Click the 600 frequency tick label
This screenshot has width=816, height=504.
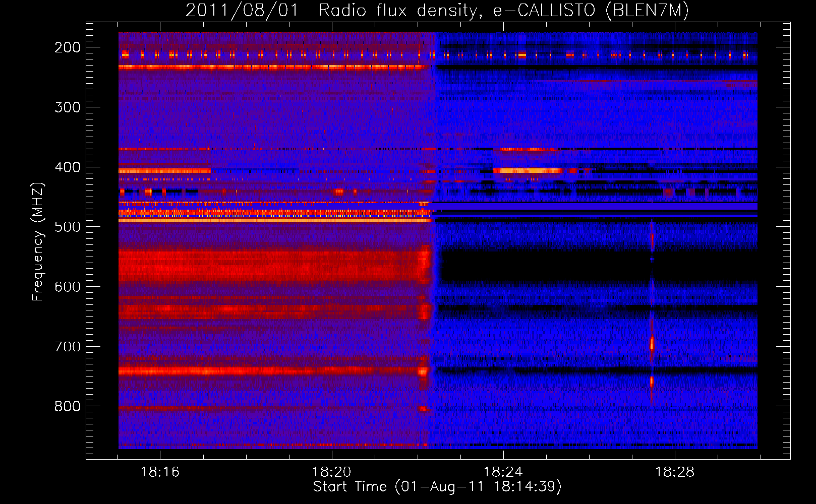(x=68, y=287)
